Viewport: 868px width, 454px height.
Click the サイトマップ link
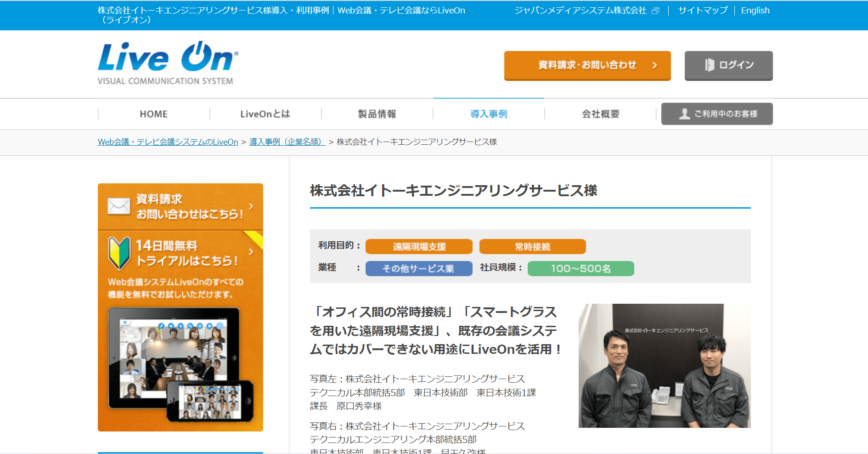703,10
